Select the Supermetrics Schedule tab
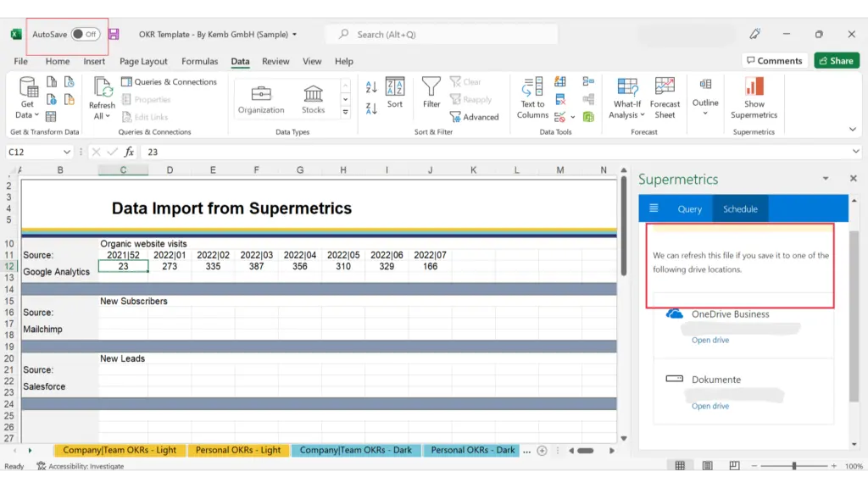The image size is (868, 488). [x=740, y=209]
